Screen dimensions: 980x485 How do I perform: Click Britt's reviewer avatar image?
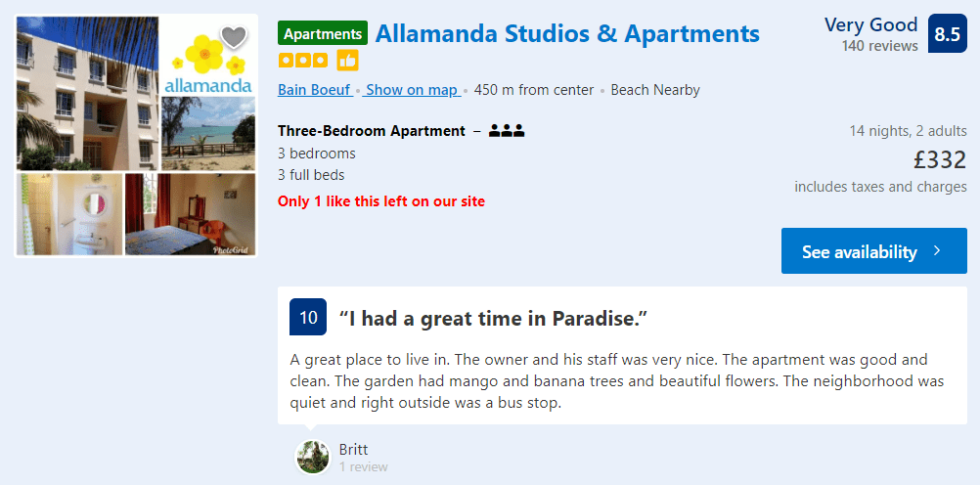[313, 457]
